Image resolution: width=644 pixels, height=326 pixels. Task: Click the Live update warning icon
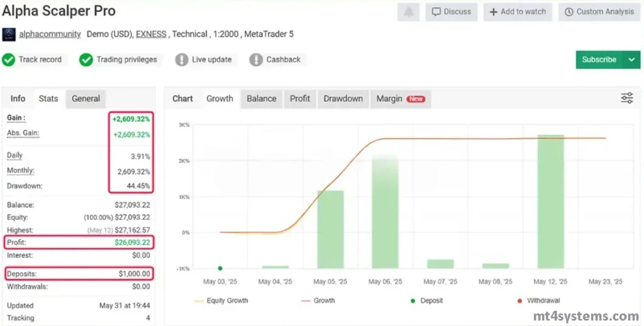click(182, 60)
